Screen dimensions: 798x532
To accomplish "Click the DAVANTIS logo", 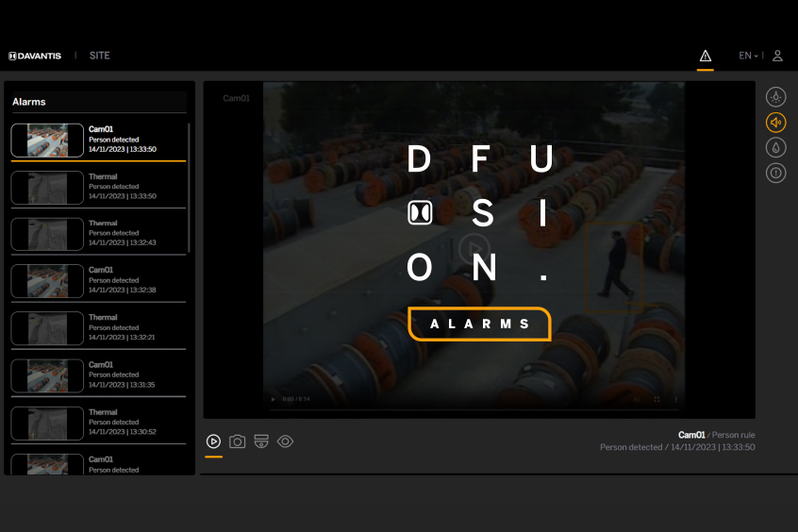I will (x=35, y=56).
